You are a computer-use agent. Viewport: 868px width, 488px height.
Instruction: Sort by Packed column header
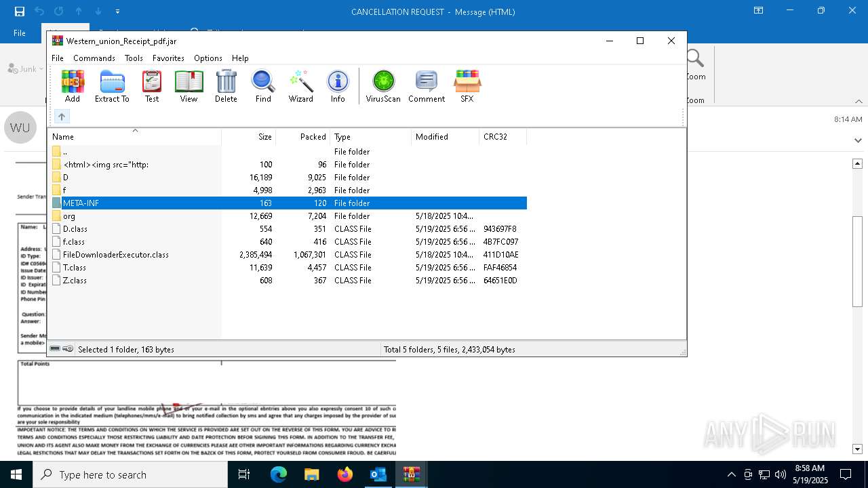coord(303,136)
